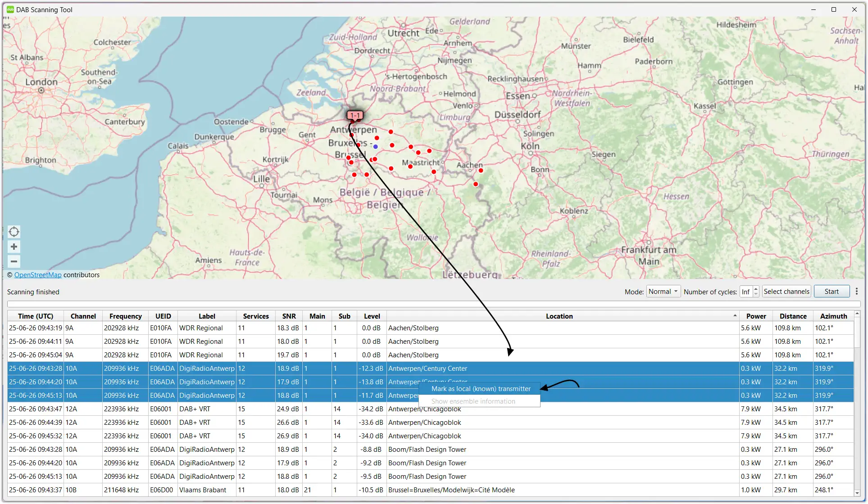Click the DAB Scanning Tool app icon

(10, 9)
